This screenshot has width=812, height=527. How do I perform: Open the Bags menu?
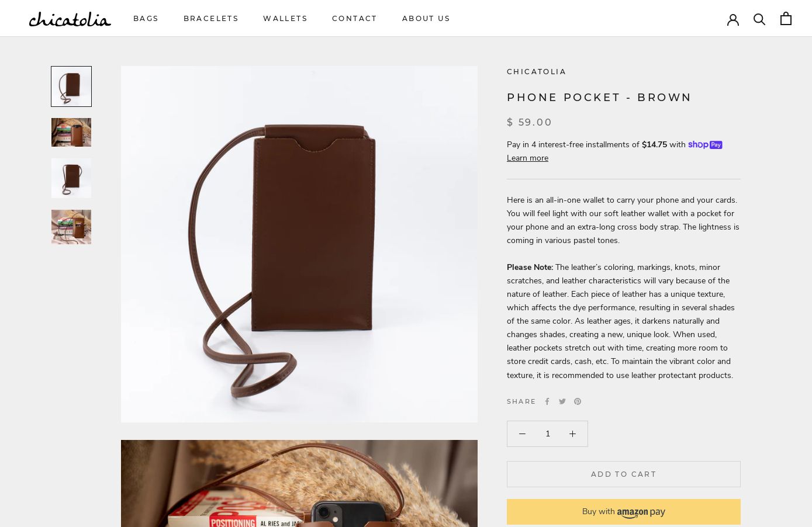pos(146,19)
